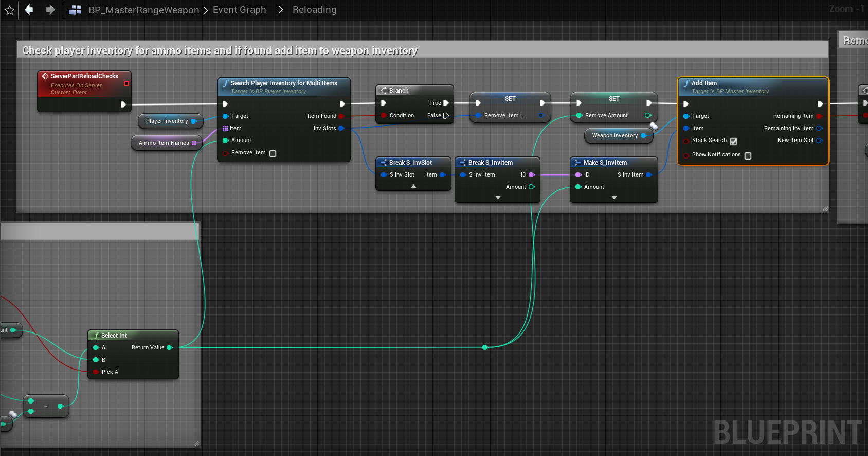This screenshot has height=456, width=868.
Task: Click the Make S_InvItem node icon
Action: (x=577, y=163)
